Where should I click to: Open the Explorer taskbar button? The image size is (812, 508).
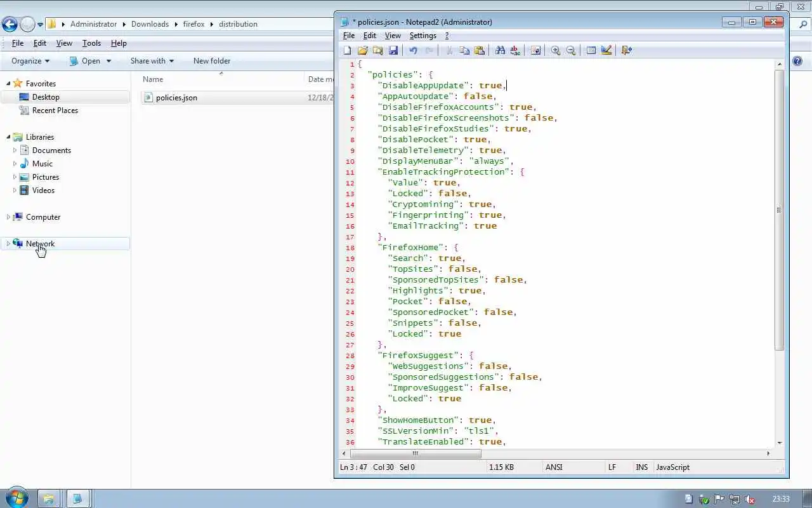pos(48,498)
